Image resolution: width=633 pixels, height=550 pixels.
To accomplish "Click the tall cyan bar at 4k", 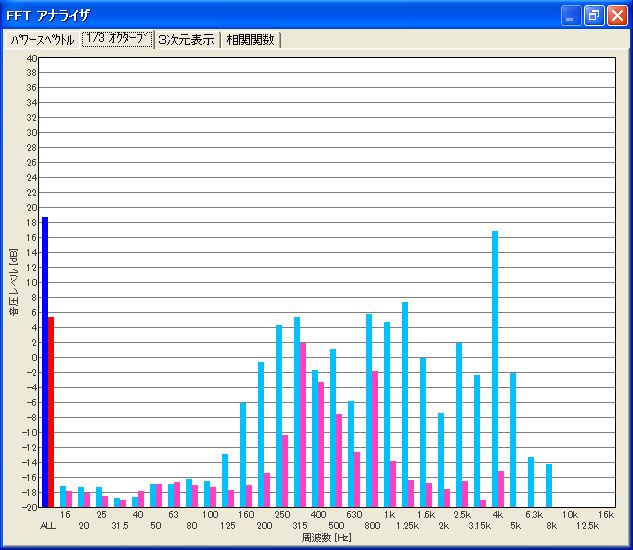I will click(495, 369).
